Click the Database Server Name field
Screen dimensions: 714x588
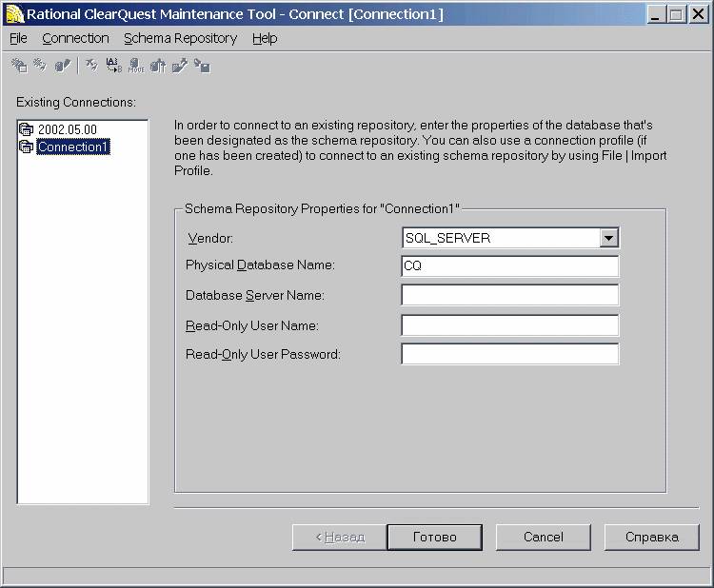510,296
